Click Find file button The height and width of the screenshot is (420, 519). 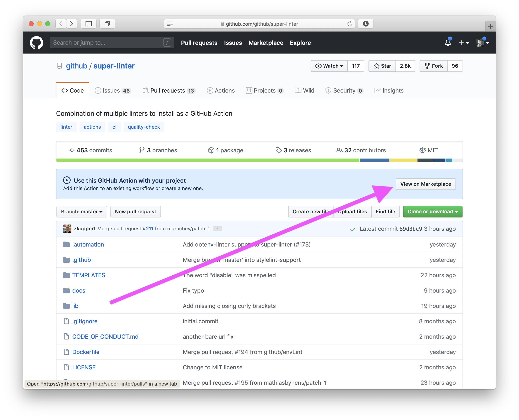(x=385, y=212)
